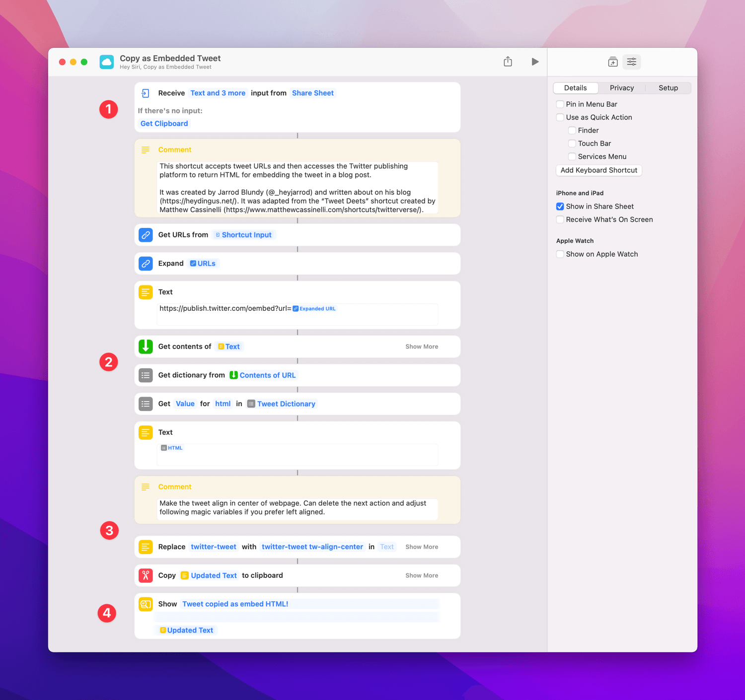Select the HTML variable in the Text action
Image resolution: width=745 pixels, height=700 pixels.
(172, 448)
